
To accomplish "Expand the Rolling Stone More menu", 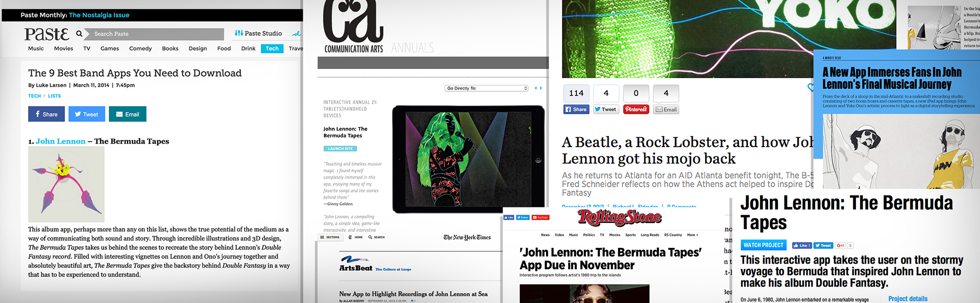I will 692,235.
